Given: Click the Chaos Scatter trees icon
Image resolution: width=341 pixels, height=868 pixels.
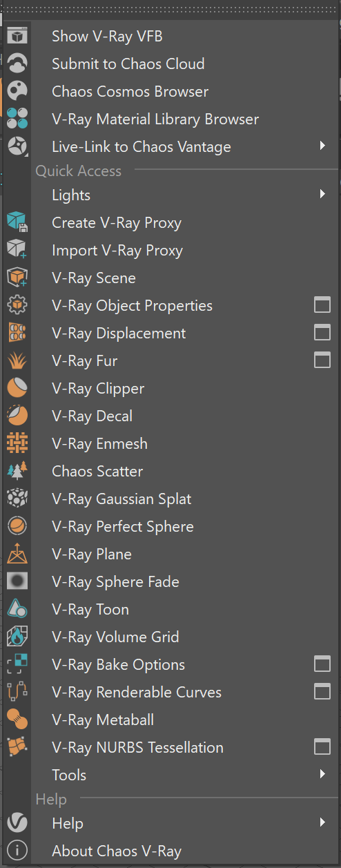Looking at the screenshot, I should point(17,471).
